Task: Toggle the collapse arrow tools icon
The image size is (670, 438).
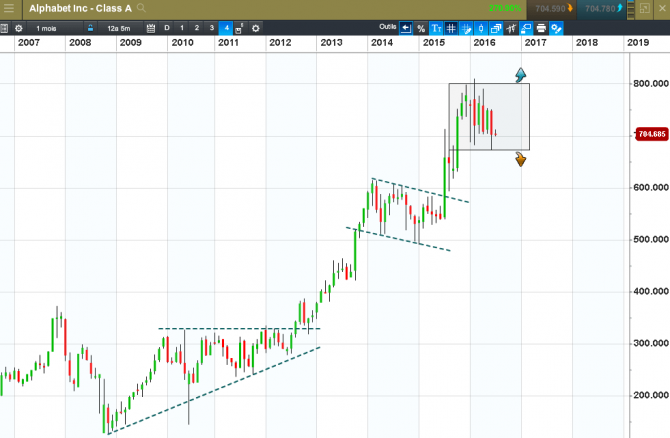Action: 406,29
